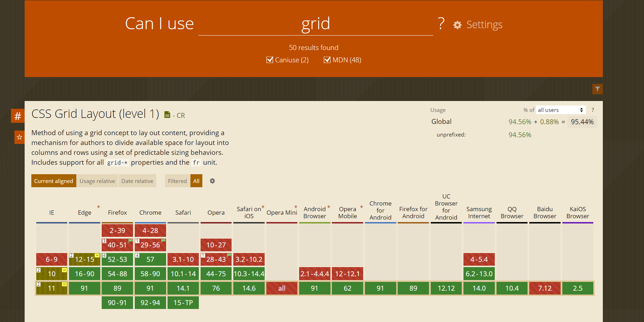Image resolution: width=644 pixels, height=322 pixels.
Task: Click the Firefox 2-39 cell
Action: [117, 231]
